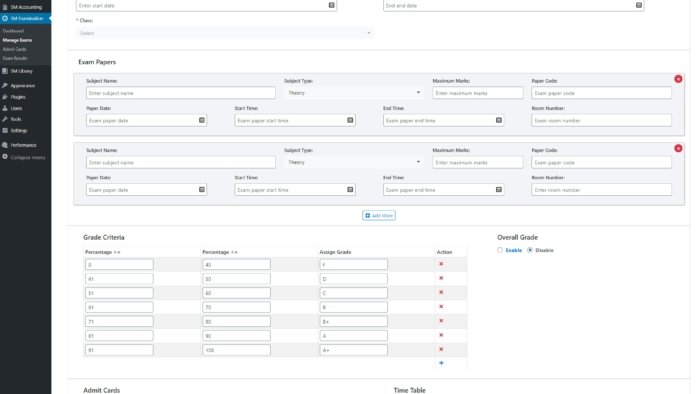Image resolution: width=700 pixels, height=394 pixels.
Task: Focus second Paper Code field
Action: pos(601,162)
